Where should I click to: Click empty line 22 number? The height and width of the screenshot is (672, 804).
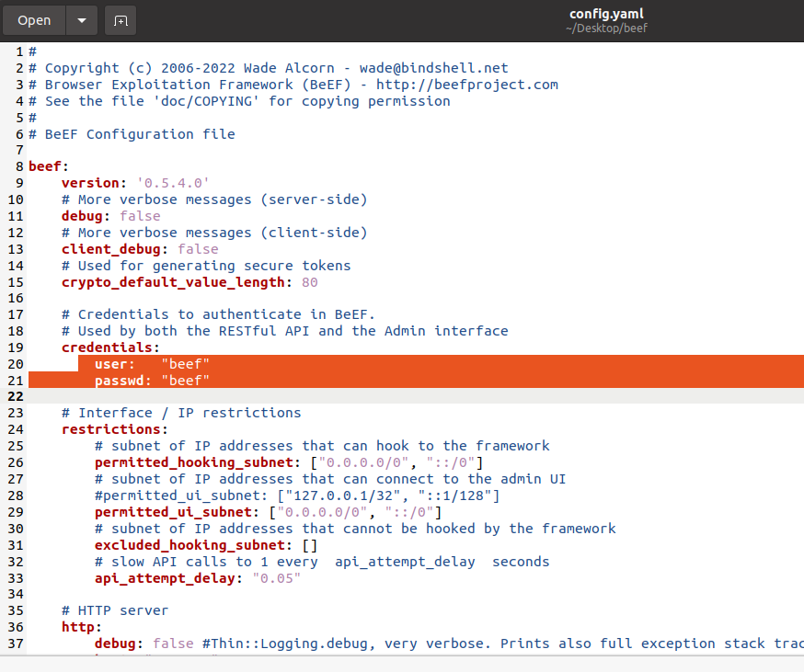pyautogui.click(x=16, y=396)
